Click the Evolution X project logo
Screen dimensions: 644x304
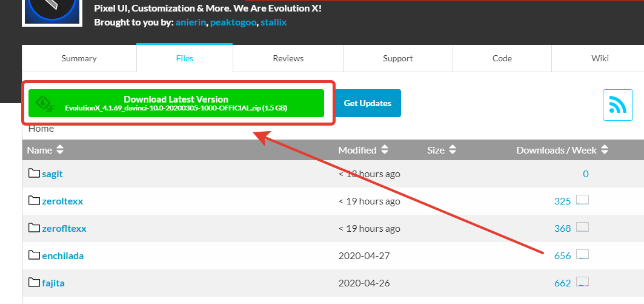click(51, 13)
